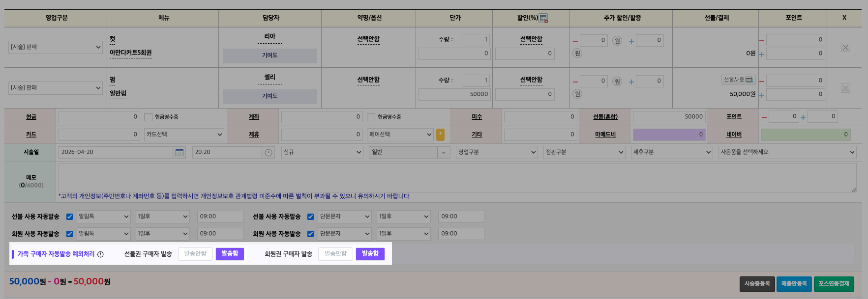Click the clock icon beside 20:20
This screenshot has height=299, width=868.
(269, 153)
